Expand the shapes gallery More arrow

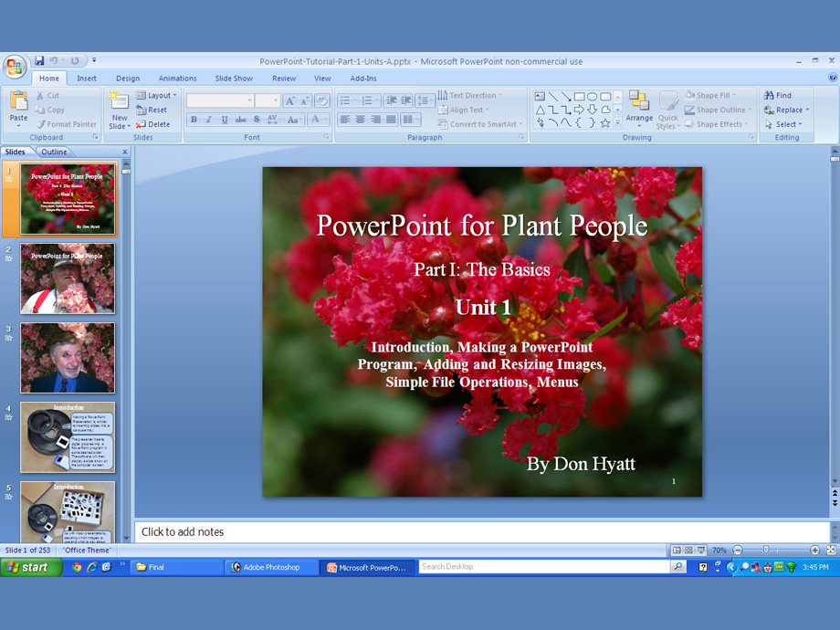pyautogui.click(x=618, y=123)
